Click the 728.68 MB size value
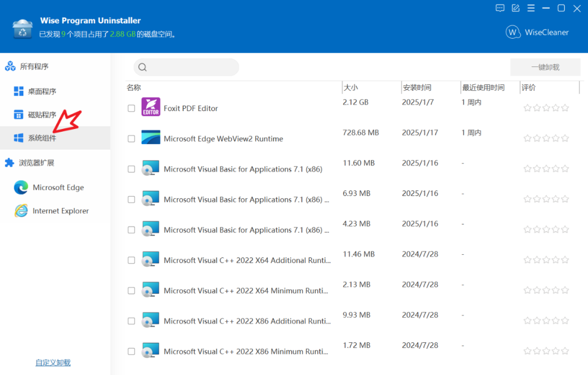The image size is (588, 375). [361, 132]
